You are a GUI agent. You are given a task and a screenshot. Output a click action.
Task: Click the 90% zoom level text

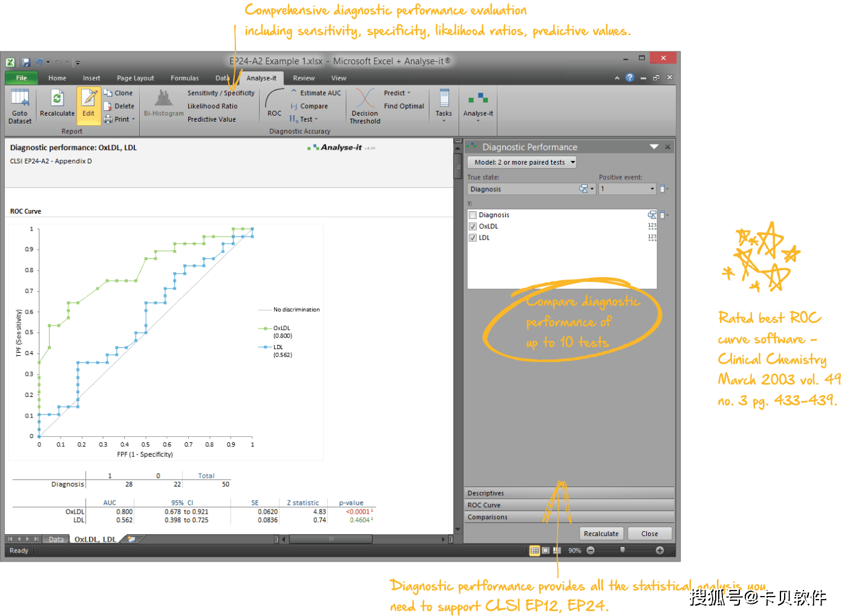[575, 551]
